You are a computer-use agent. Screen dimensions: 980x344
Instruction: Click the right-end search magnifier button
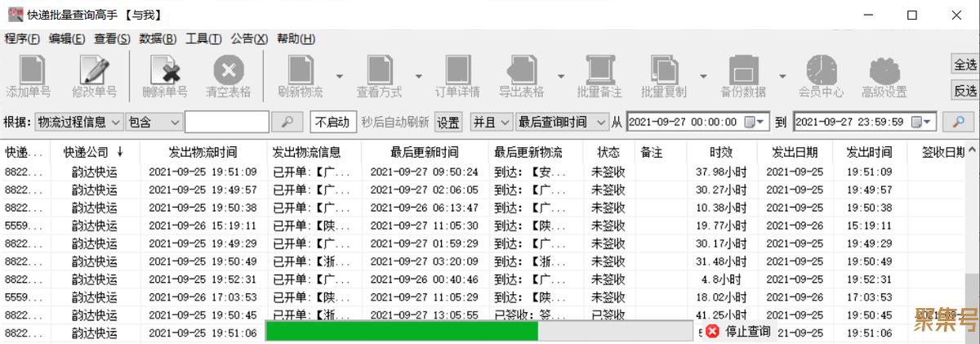[959, 122]
